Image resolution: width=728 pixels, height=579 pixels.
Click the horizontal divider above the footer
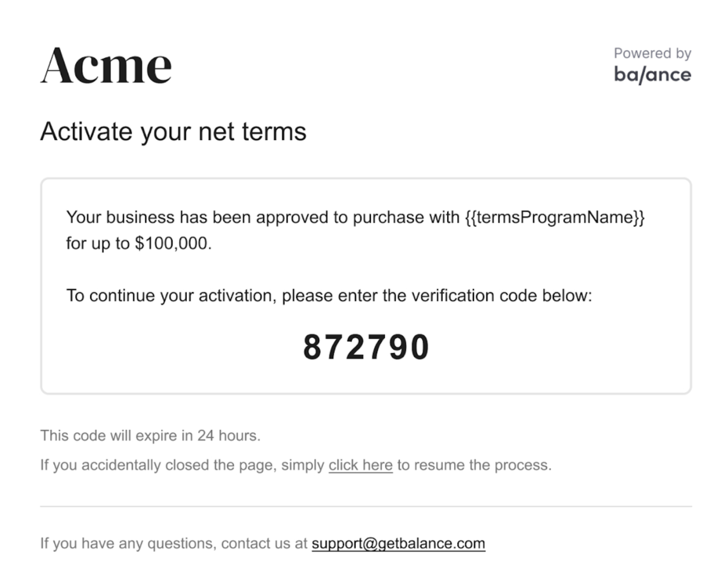point(366,506)
